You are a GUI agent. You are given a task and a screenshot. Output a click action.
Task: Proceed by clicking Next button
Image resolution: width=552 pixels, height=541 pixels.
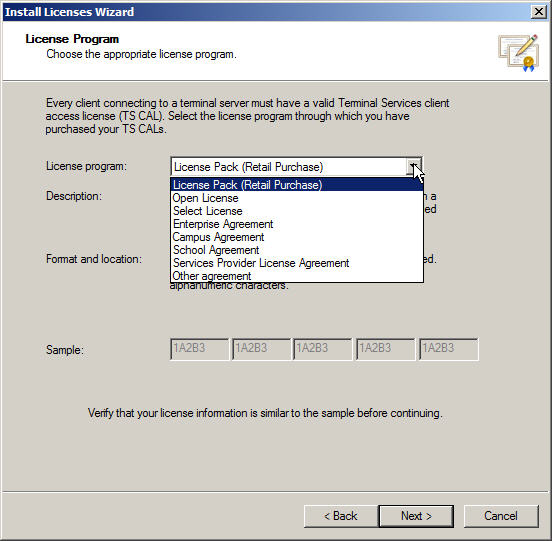416,516
